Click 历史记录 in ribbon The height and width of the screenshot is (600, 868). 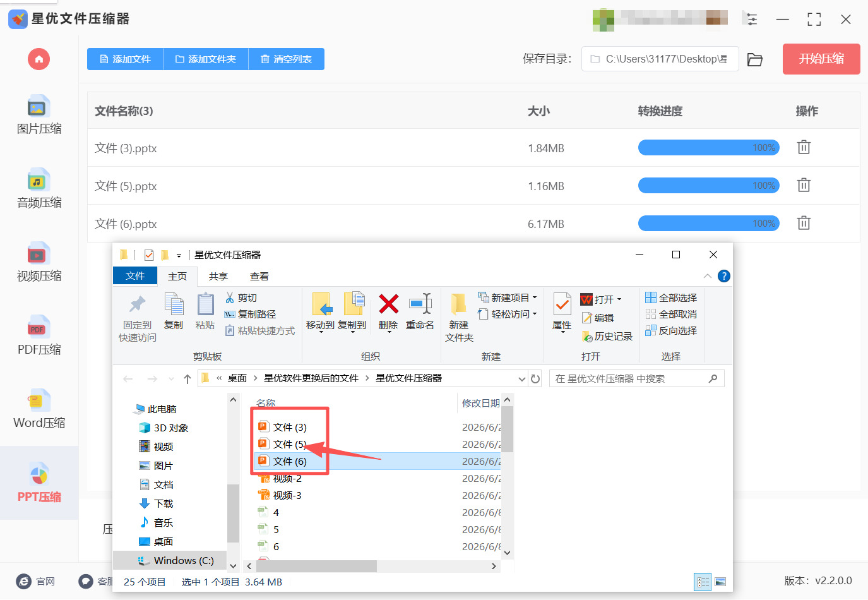tap(607, 337)
